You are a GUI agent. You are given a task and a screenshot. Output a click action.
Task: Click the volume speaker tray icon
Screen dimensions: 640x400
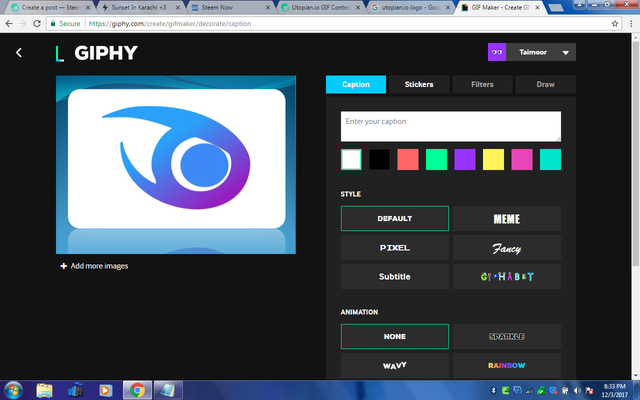pos(577,391)
